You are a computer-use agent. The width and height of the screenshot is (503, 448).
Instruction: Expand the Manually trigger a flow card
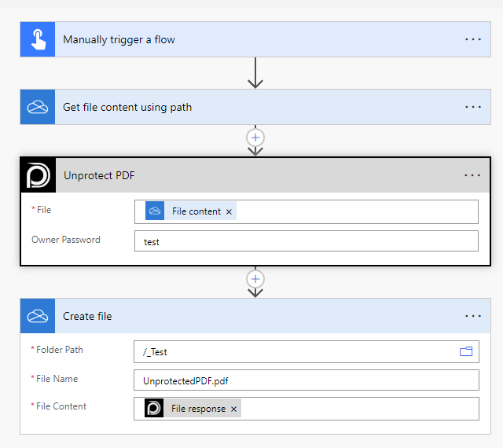[x=236, y=39]
